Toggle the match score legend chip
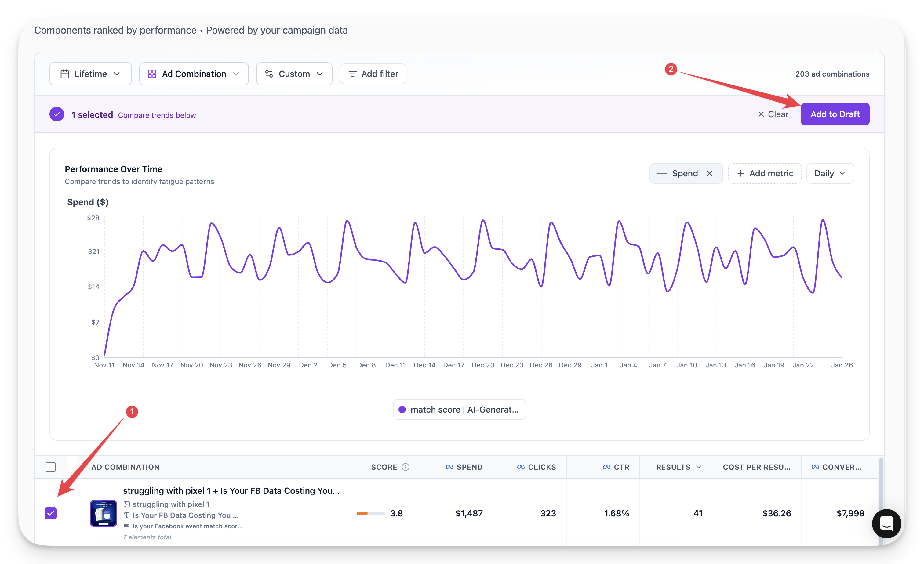Viewport: 924px width, 564px height. 459,410
